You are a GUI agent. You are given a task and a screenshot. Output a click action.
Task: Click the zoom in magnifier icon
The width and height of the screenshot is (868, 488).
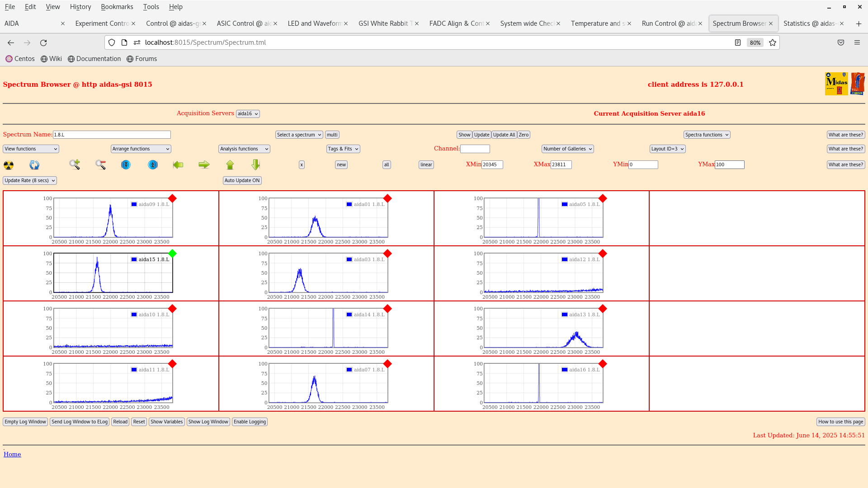pos(75,164)
